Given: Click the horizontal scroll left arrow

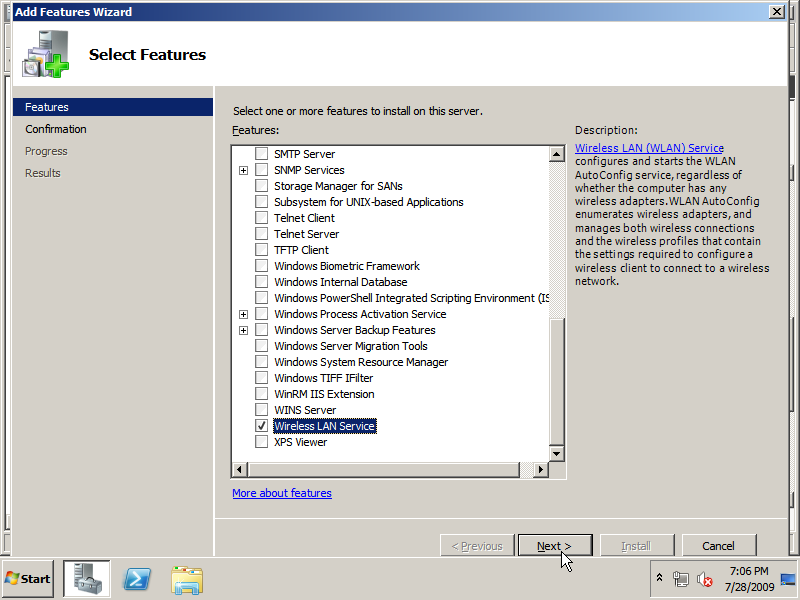Looking at the screenshot, I should click(x=239, y=469).
